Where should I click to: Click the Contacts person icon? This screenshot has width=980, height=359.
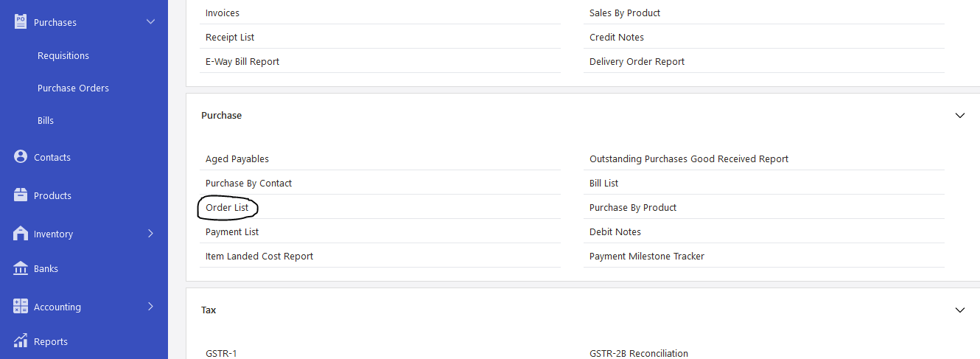pos(21,157)
